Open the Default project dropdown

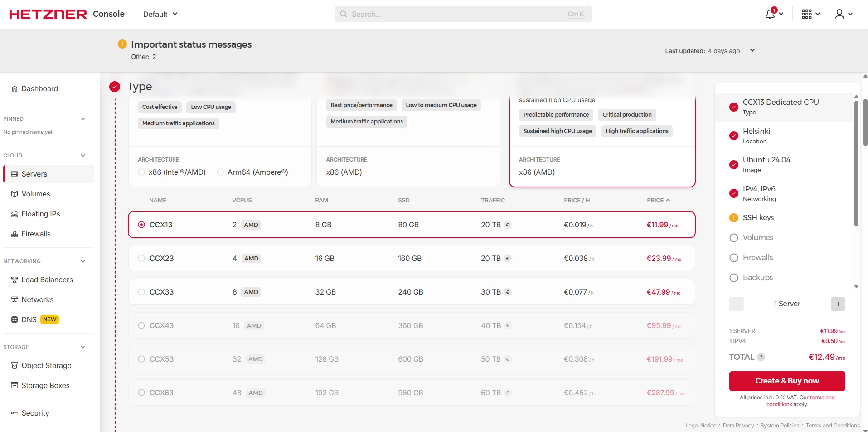[x=160, y=14]
